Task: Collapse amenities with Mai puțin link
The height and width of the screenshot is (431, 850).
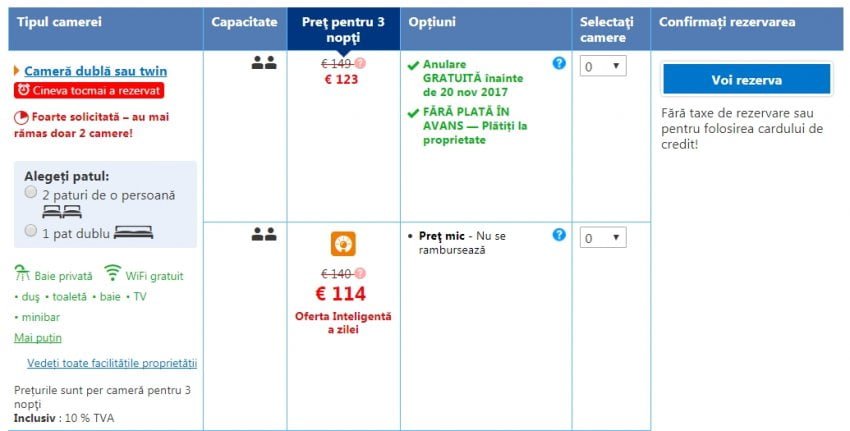Action: (x=37, y=337)
